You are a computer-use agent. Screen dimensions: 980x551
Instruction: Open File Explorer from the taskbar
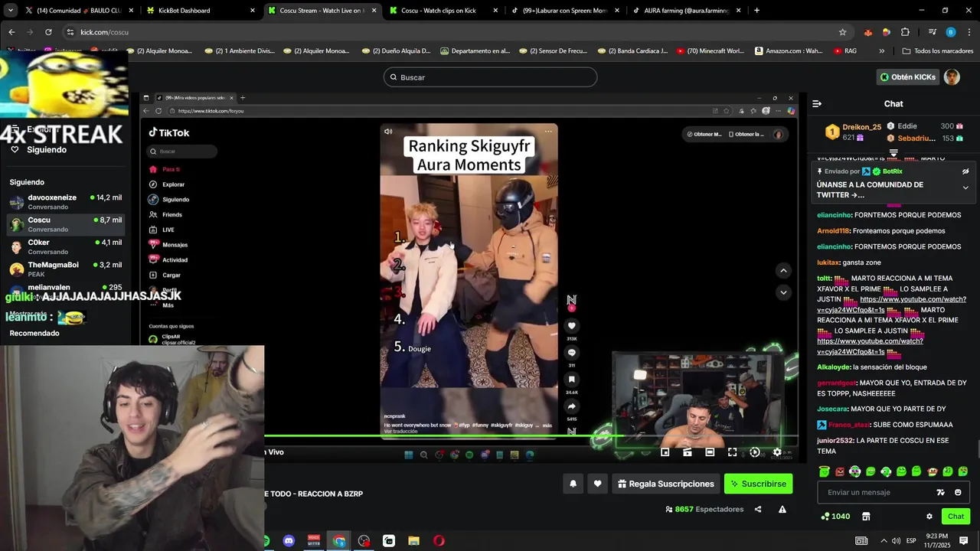pyautogui.click(x=413, y=541)
